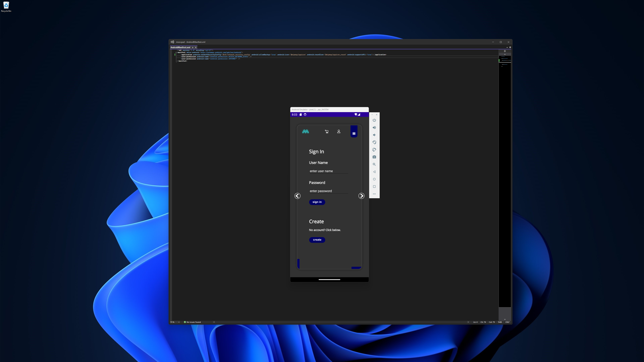Click the closing /manifest tag
This screenshot has height=362, width=644.
(182, 61)
